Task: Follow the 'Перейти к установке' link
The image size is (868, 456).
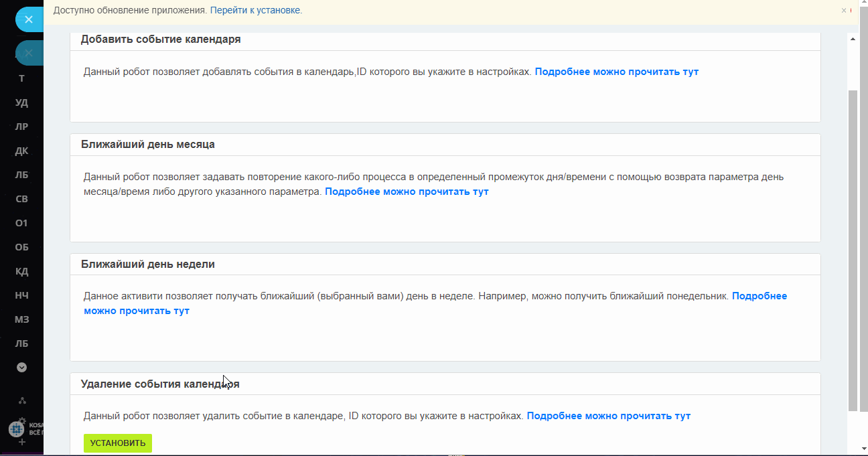Action: [x=255, y=10]
